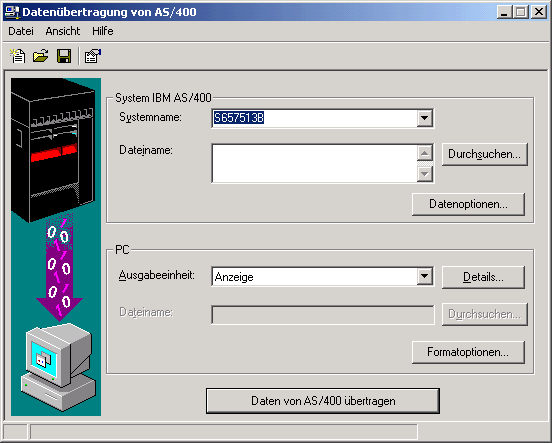Open the Properties toolbar icon
The height and width of the screenshot is (443, 552).
(x=93, y=56)
